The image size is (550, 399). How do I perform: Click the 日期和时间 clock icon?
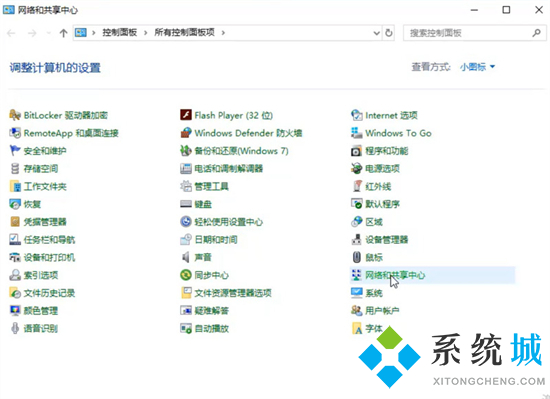point(186,239)
